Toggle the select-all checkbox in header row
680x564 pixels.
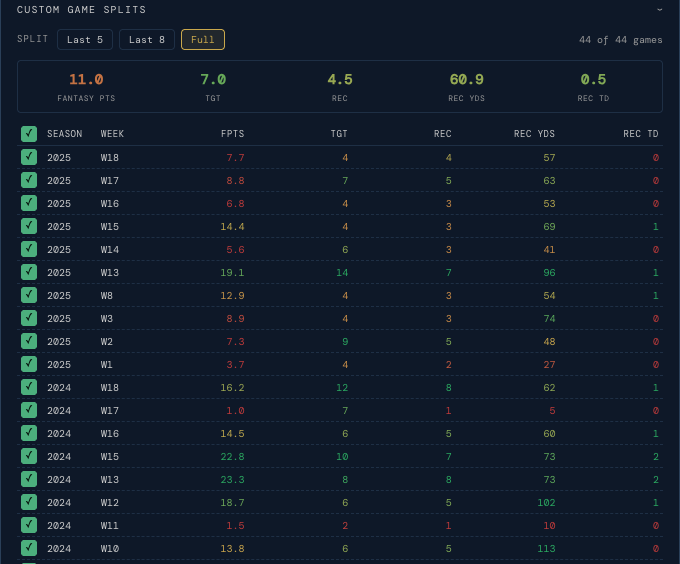(x=29, y=134)
